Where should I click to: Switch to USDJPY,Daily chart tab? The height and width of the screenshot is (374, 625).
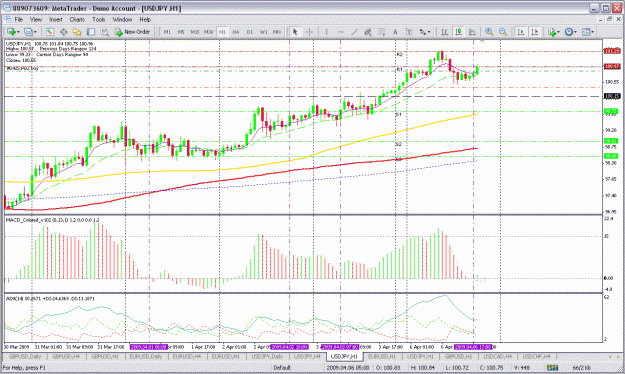click(x=267, y=356)
